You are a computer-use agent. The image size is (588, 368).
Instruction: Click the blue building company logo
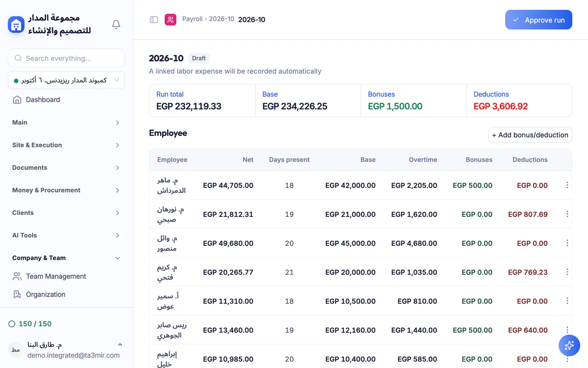pyautogui.click(x=16, y=25)
